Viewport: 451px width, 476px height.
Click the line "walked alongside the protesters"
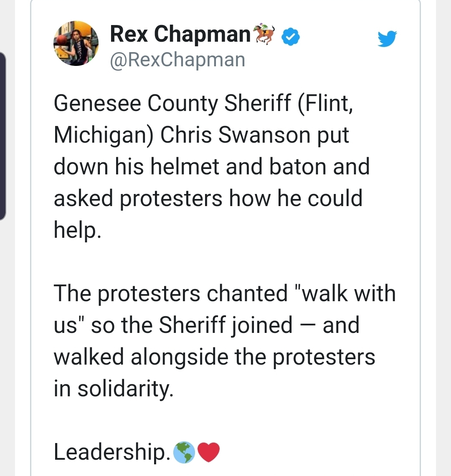pyautogui.click(x=215, y=357)
